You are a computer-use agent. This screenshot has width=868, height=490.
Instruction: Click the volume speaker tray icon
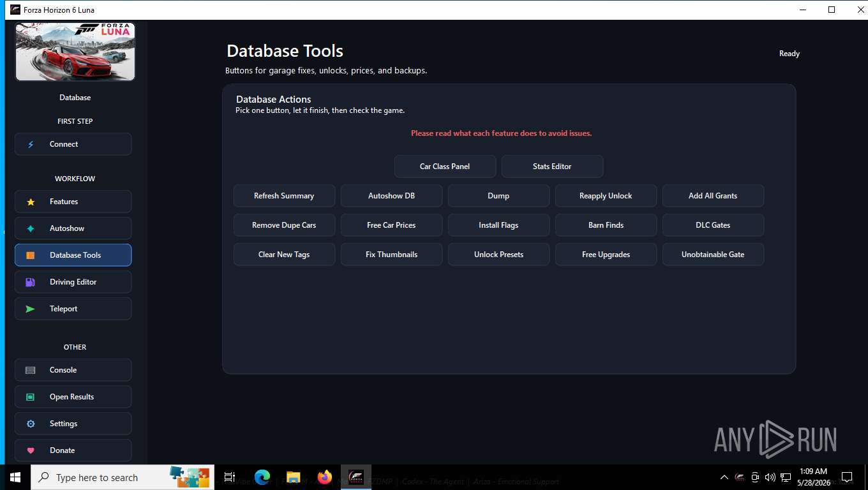pos(770,477)
